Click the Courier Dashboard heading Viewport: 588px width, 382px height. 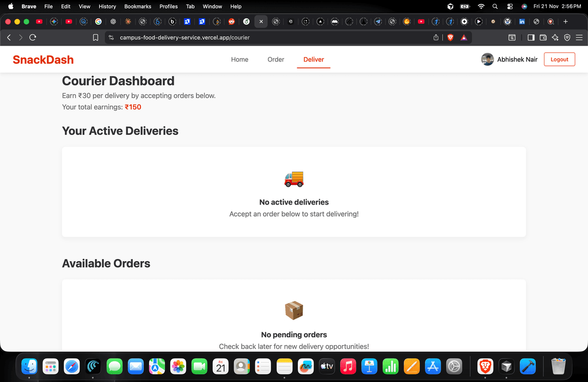118,81
